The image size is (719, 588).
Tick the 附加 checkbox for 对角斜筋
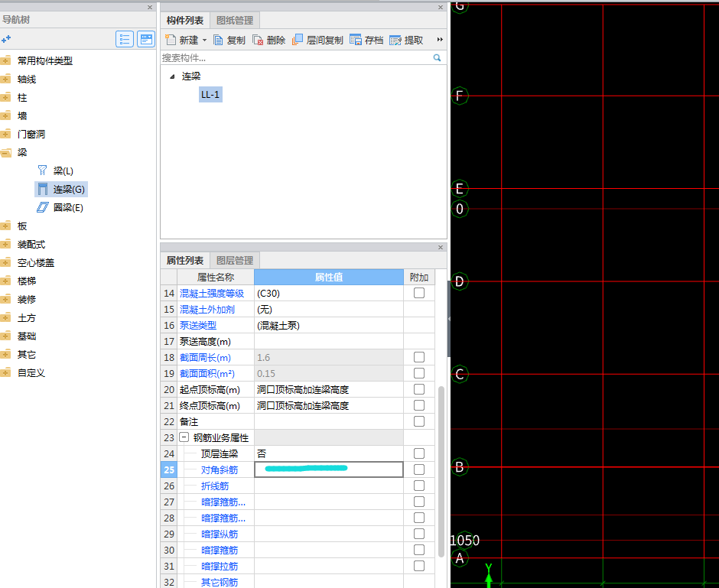(x=419, y=469)
